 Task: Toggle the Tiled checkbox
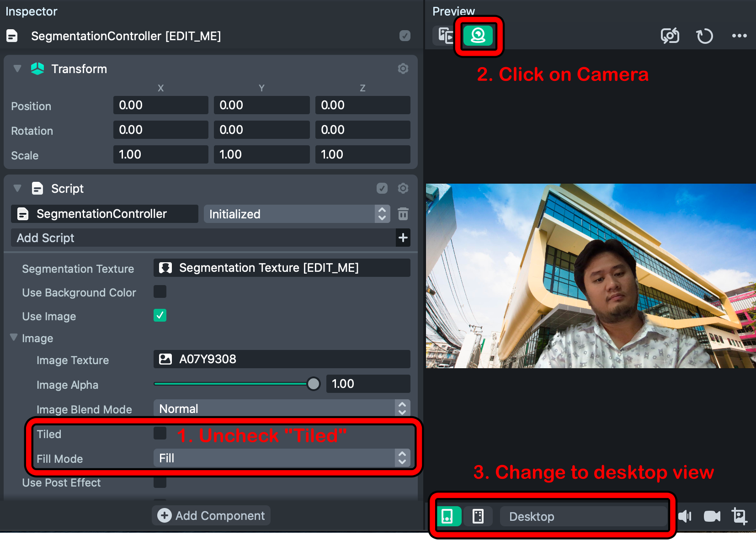pos(160,433)
